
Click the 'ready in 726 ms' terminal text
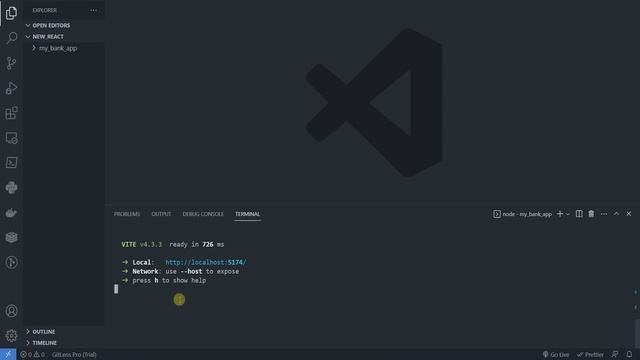pyautogui.click(x=197, y=244)
